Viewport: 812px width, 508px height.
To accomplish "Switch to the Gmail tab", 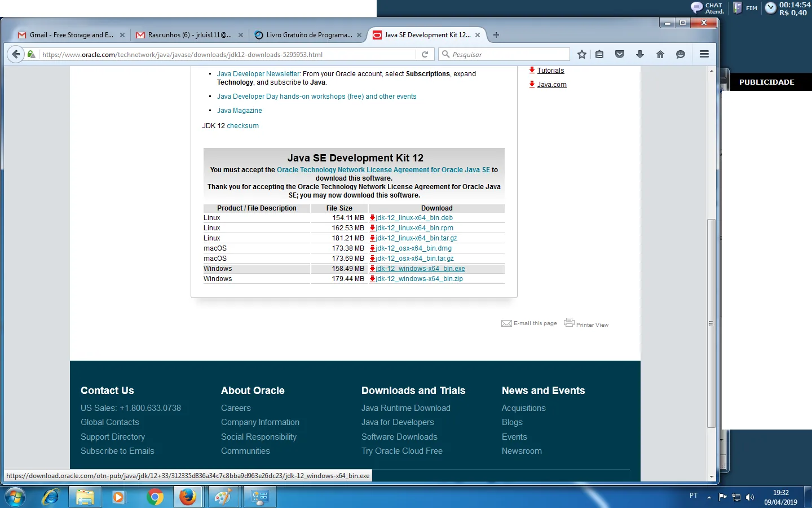I will [x=68, y=34].
